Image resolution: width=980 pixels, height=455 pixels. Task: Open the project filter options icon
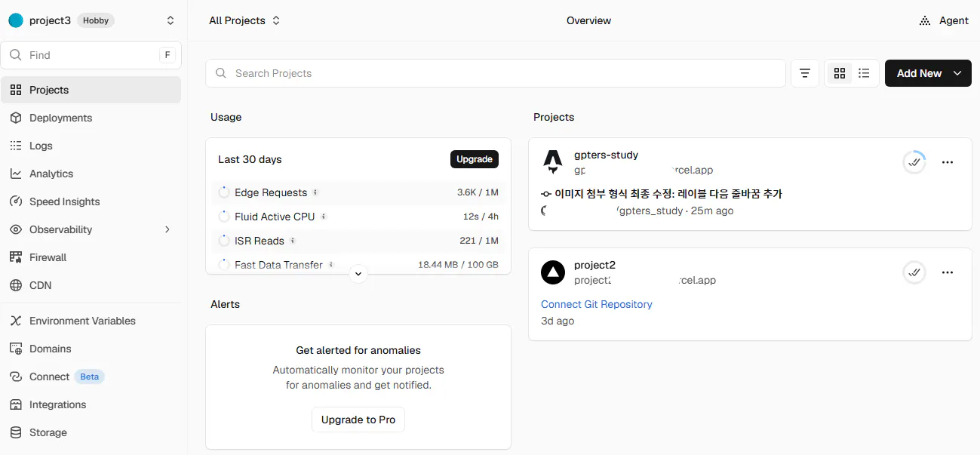[805, 73]
